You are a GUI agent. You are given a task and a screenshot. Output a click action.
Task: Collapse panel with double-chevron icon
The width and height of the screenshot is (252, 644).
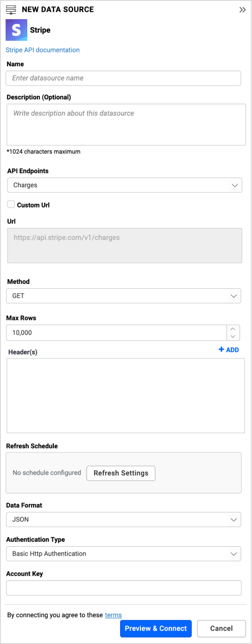coord(242,10)
